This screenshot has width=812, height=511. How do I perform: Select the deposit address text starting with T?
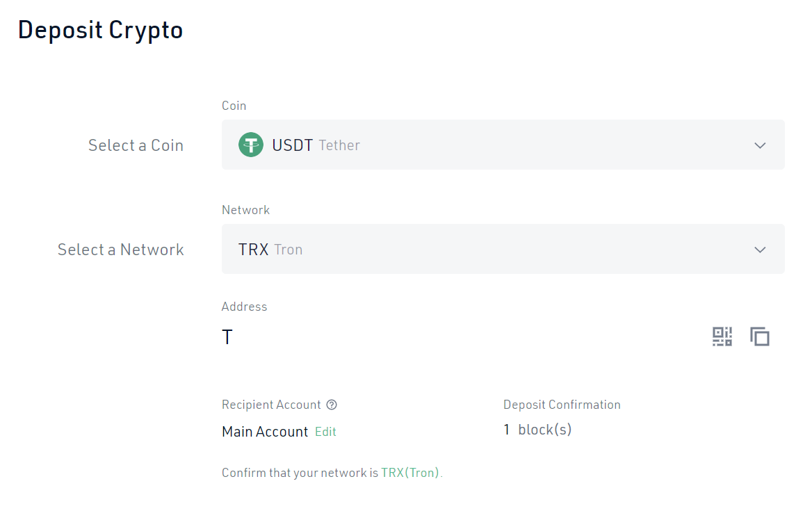pos(227,338)
